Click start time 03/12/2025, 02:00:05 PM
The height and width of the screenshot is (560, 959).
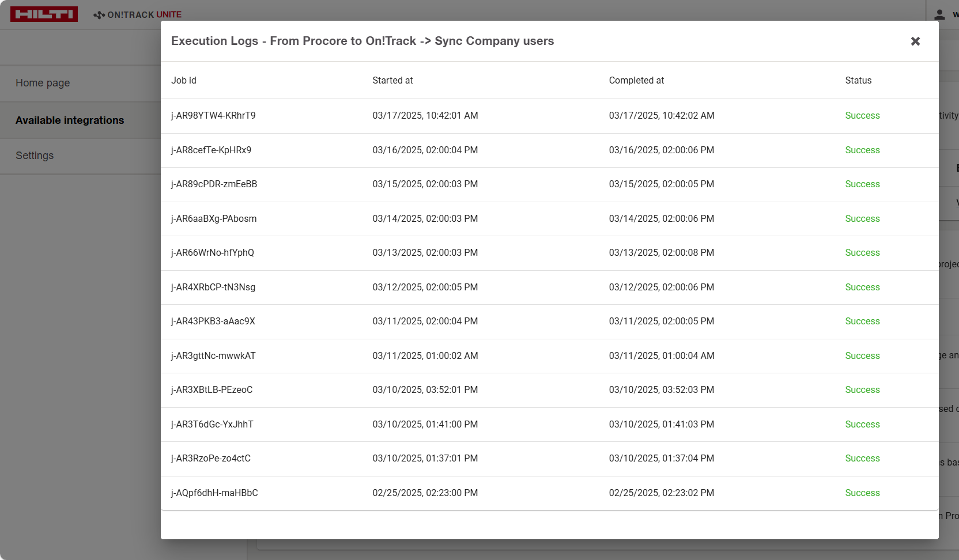[425, 287]
